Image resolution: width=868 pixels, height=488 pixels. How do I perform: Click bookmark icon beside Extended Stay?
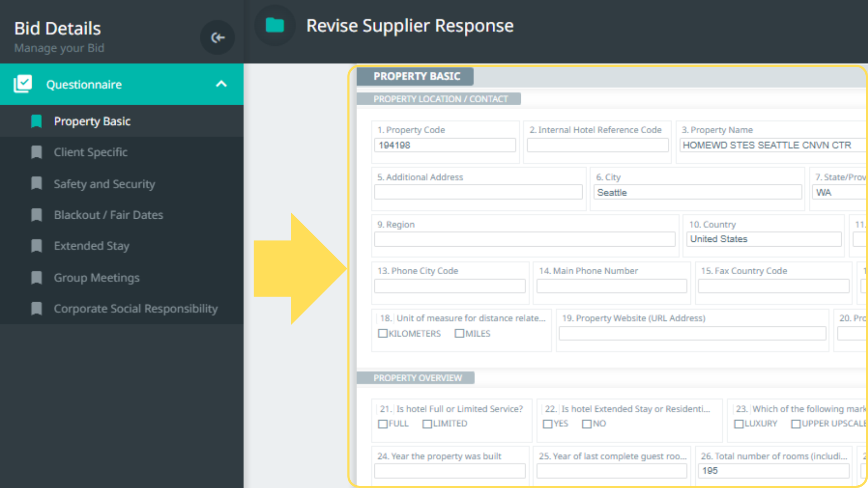click(x=36, y=246)
